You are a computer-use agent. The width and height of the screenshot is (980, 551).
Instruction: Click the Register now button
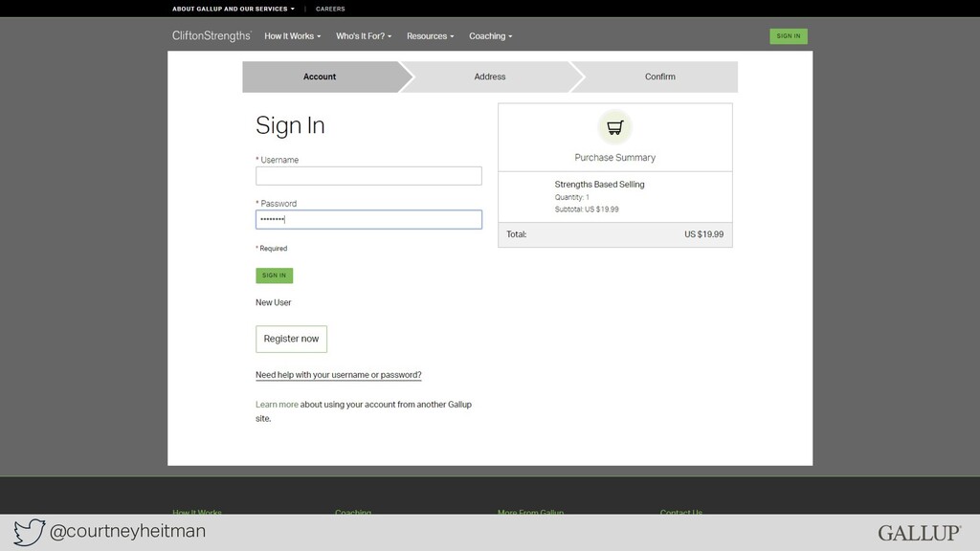[291, 339]
